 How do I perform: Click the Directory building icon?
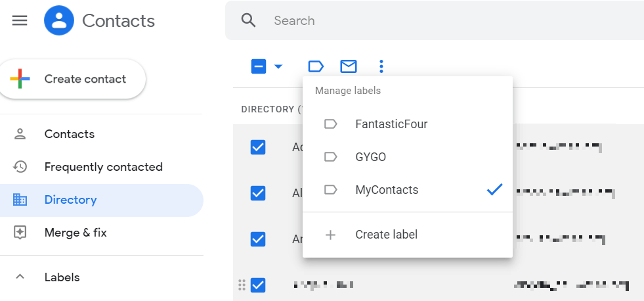(x=20, y=200)
